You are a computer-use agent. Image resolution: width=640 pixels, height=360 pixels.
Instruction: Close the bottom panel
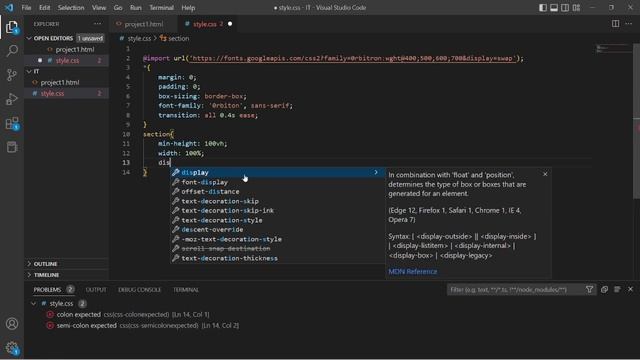[x=631, y=289]
